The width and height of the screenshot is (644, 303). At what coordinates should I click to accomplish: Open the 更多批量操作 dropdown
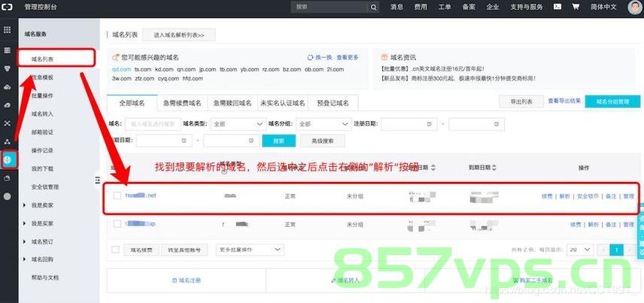(x=250, y=250)
